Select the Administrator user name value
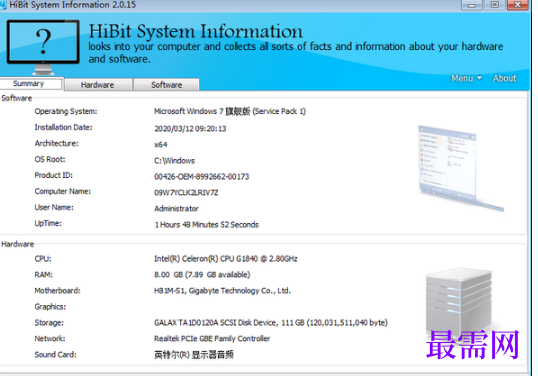 [176, 209]
